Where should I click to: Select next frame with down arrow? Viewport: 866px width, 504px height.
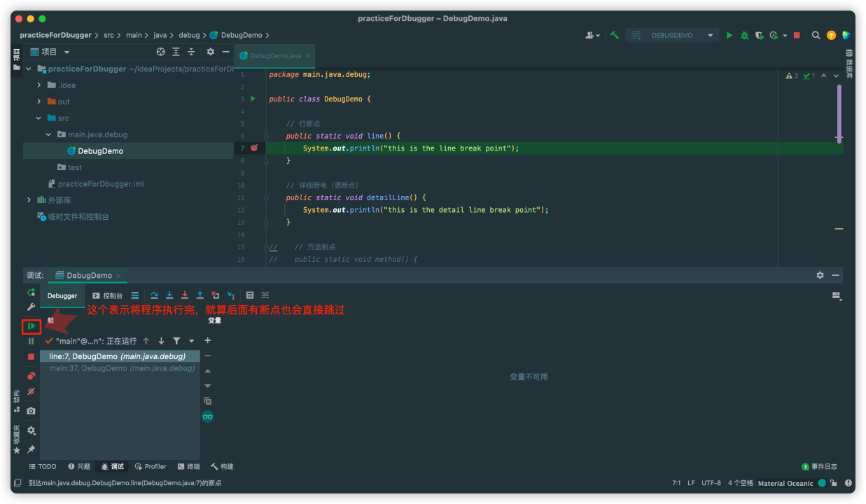[x=161, y=341]
